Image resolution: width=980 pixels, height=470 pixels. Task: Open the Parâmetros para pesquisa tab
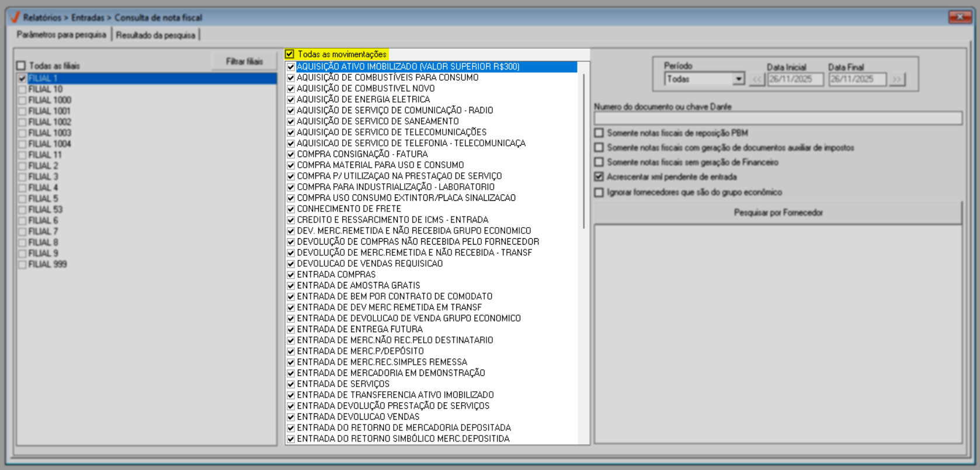61,35
